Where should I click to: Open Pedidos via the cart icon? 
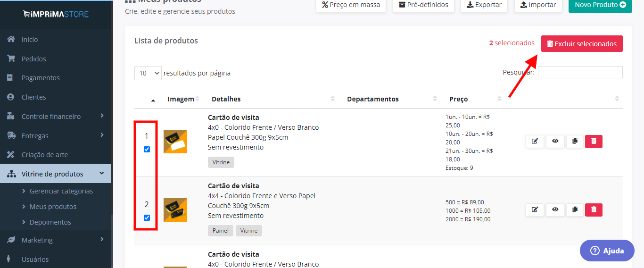point(11,59)
